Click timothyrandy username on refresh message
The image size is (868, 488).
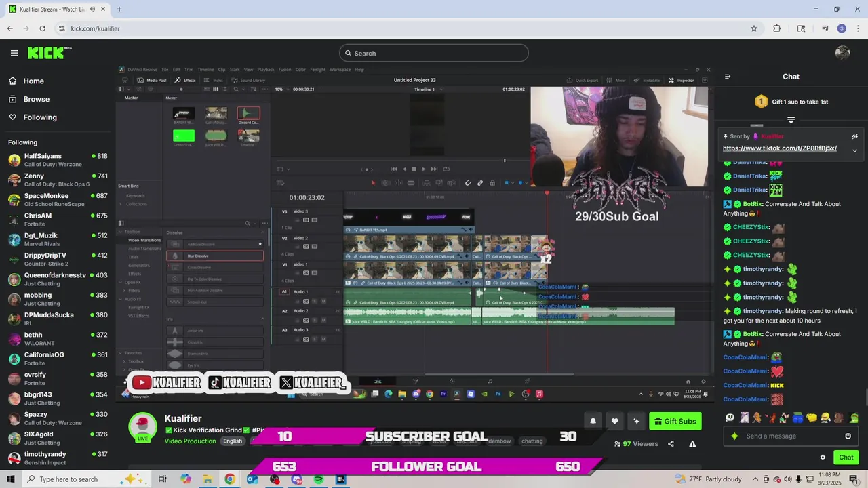pyautogui.click(x=763, y=311)
